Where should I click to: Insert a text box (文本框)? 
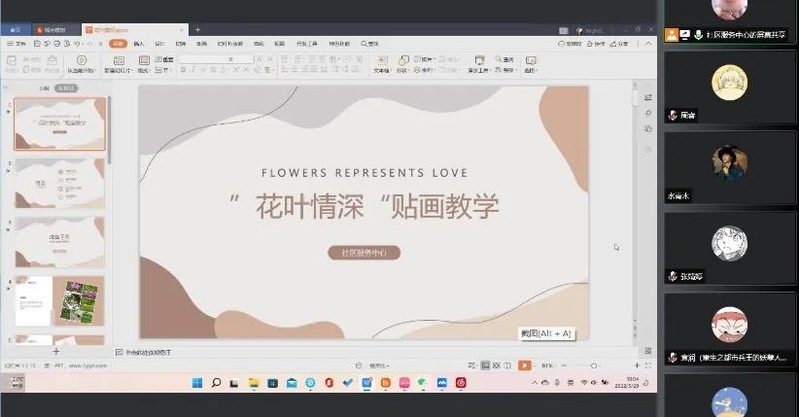[382, 64]
